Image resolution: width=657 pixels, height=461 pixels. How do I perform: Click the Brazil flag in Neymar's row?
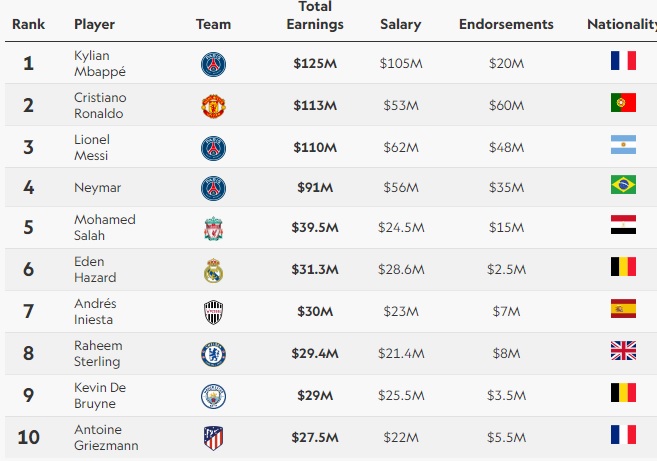(x=623, y=185)
